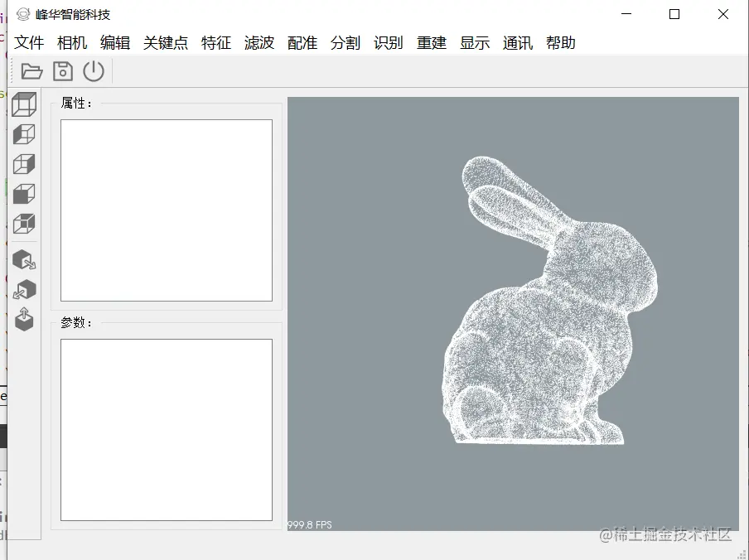This screenshot has height=560, width=749.
Task: Open the 相机 menu
Action: tap(71, 43)
